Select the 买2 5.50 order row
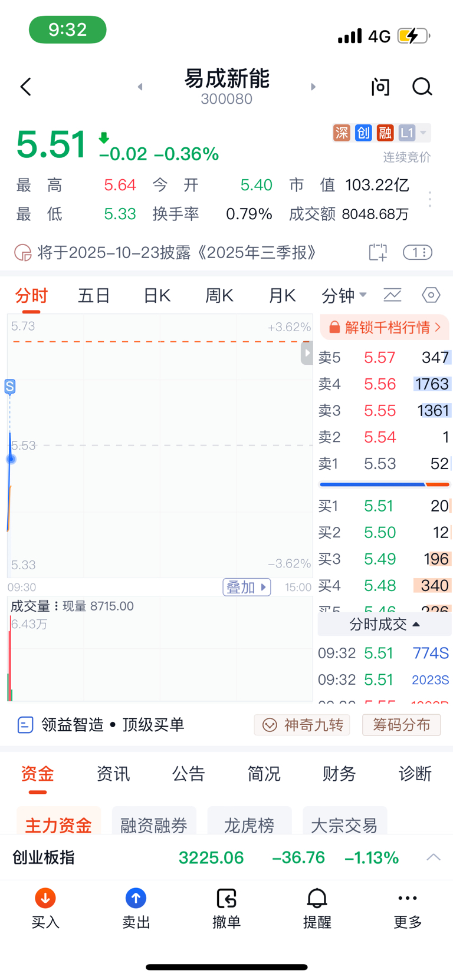This screenshot has height=980, width=453. 384,532
